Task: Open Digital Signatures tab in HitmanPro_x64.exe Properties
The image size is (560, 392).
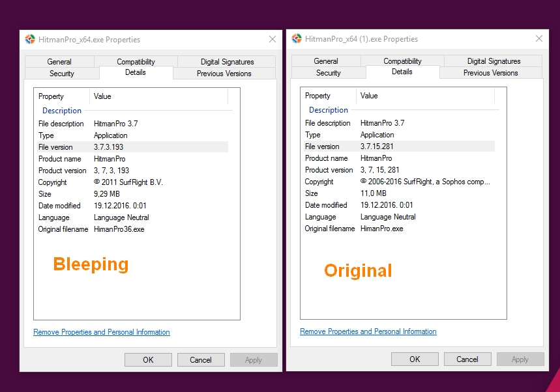Action: coord(227,61)
